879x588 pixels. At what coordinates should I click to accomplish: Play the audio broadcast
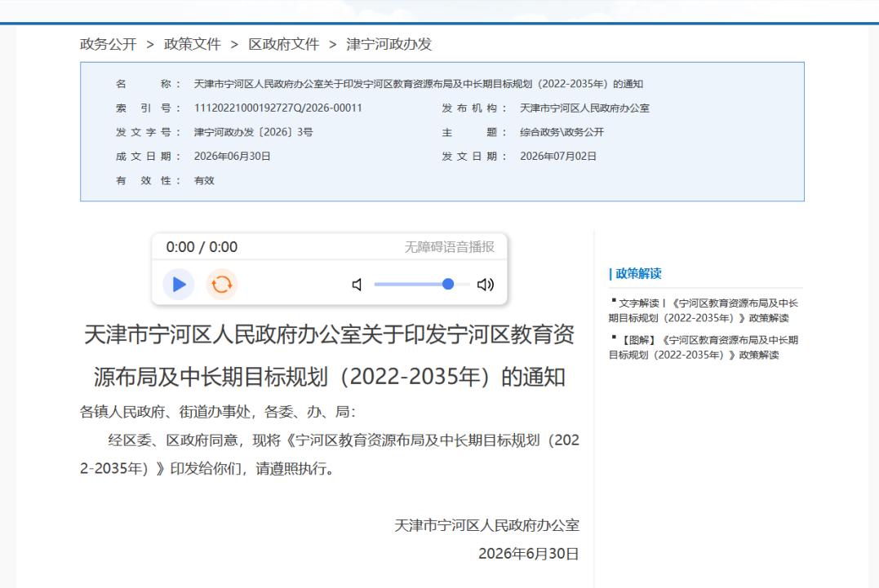point(178,285)
